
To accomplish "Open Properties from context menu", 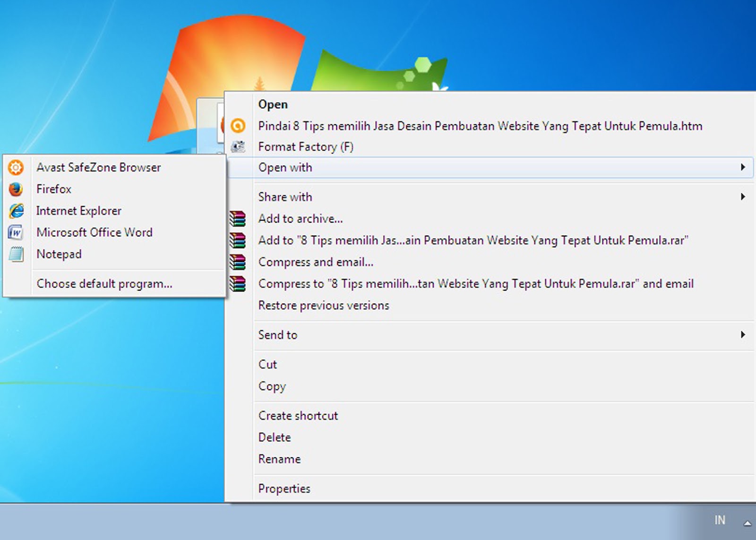I will [490, 488].
